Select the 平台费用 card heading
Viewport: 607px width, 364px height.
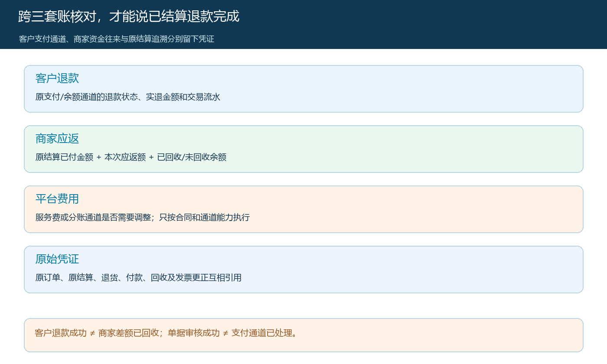57,199
